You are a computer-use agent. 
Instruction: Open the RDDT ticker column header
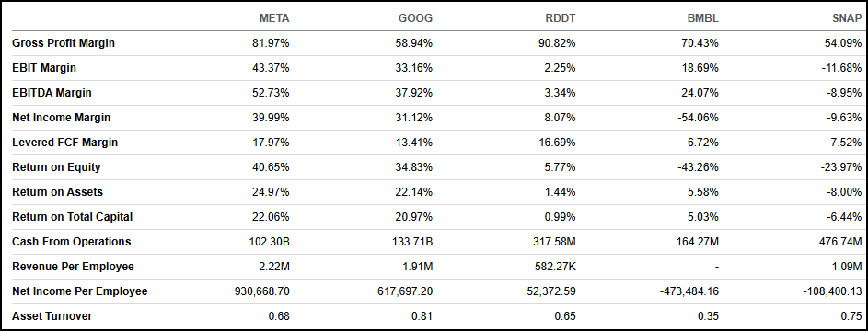(x=561, y=18)
